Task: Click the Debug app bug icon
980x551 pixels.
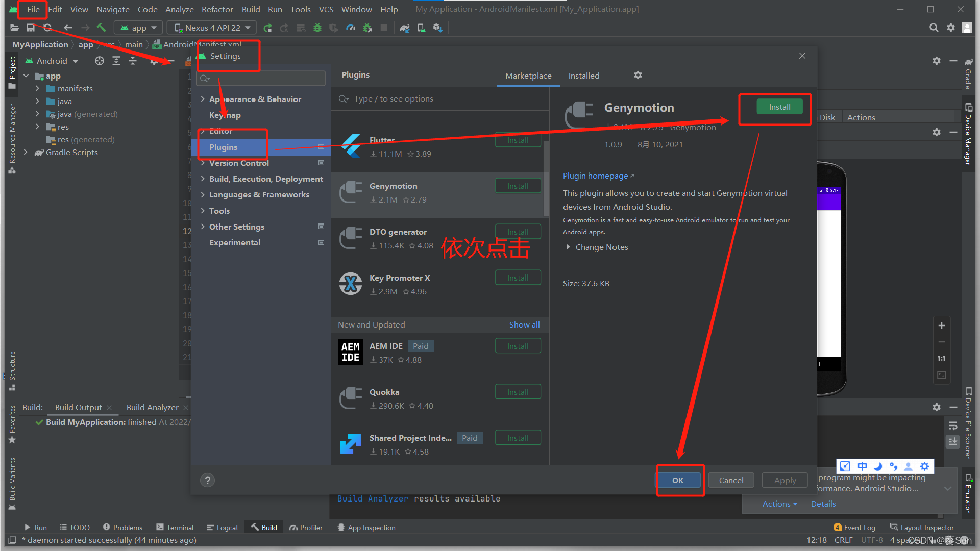Action: pyautogui.click(x=317, y=28)
